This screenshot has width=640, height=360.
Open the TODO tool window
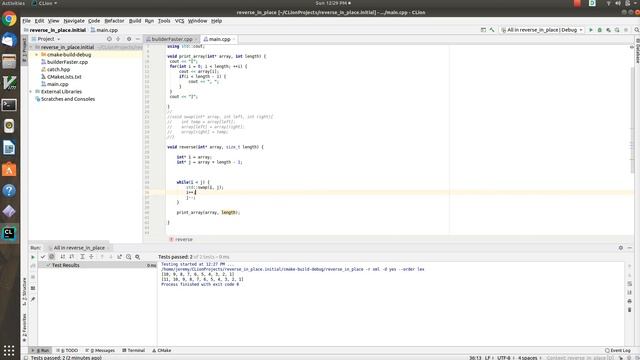point(68,351)
